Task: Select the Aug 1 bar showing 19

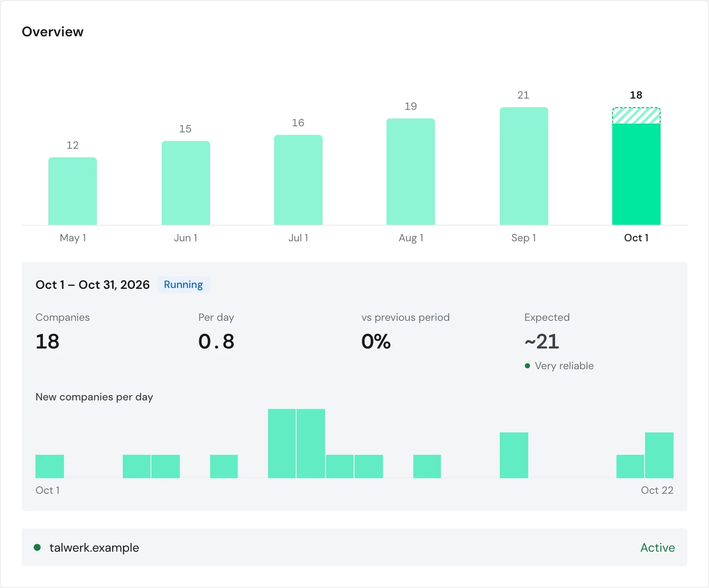Action: click(x=411, y=171)
